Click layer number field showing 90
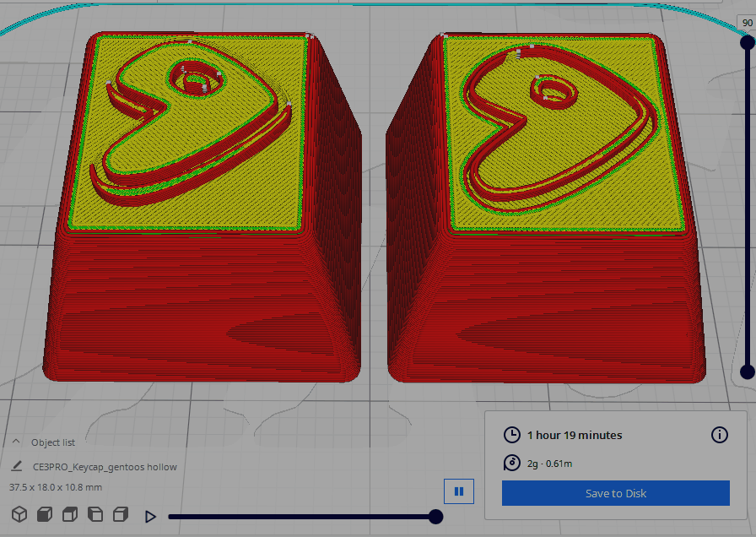The image size is (756, 537). pyautogui.click(x=747, y=23)
